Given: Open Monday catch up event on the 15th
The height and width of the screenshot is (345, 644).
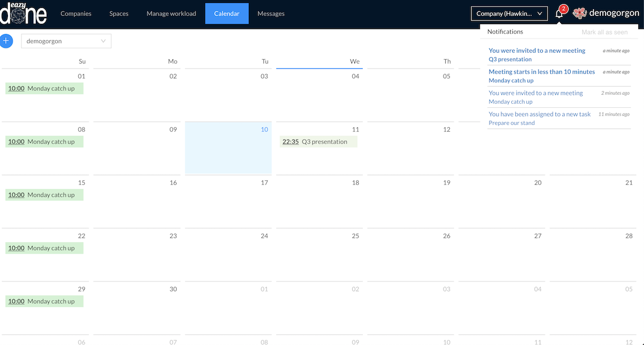Looking at the screenshot, I should click(x=44, y=195).
